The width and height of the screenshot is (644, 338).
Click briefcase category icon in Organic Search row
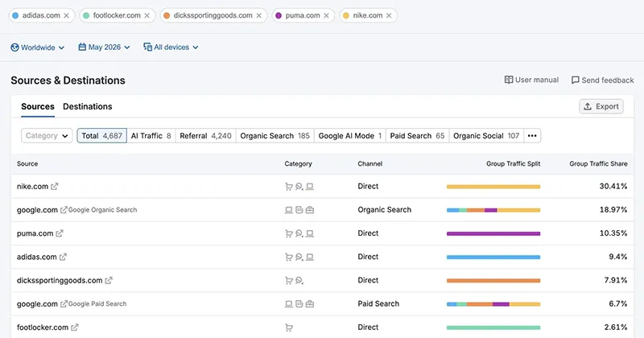pos(310,210)
